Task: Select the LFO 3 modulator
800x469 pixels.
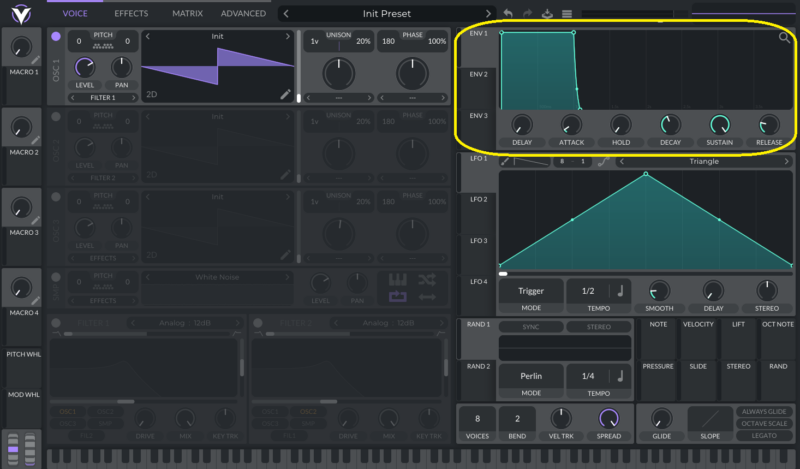Action: pyautogui.click(x=478, y=241)
